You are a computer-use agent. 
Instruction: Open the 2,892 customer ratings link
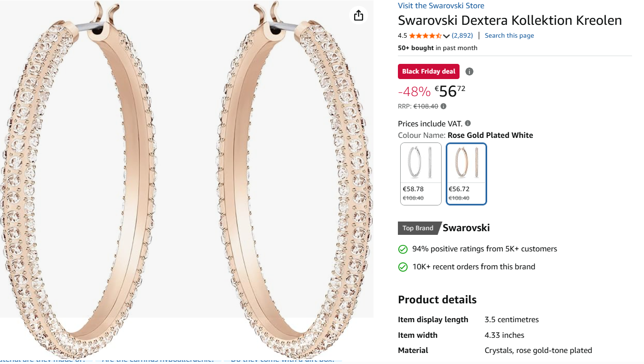tap(462, 35)
